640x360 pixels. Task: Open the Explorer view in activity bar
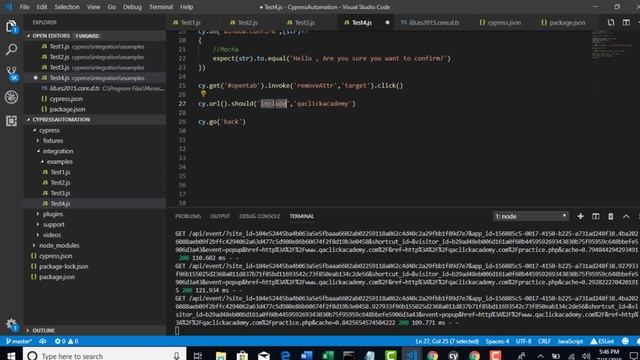[11, 27]
